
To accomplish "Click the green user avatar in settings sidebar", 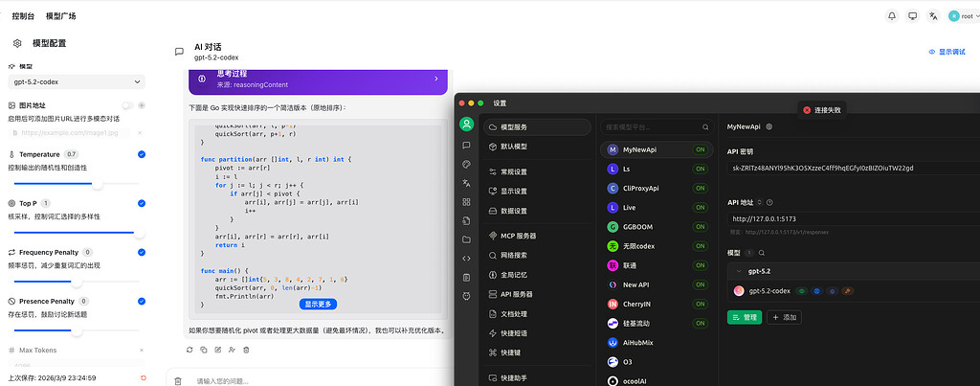I will (x=466, y=124).
